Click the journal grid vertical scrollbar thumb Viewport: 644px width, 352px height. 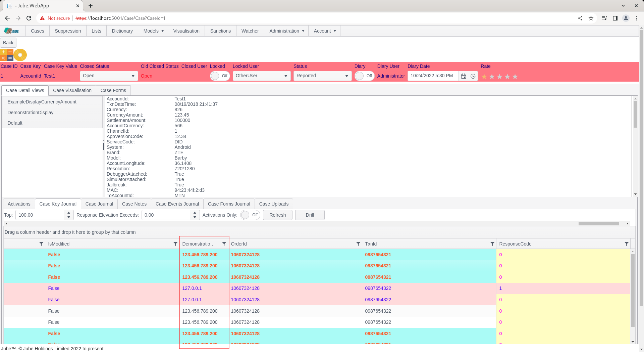pyautogui.click(x=633, y=290)
